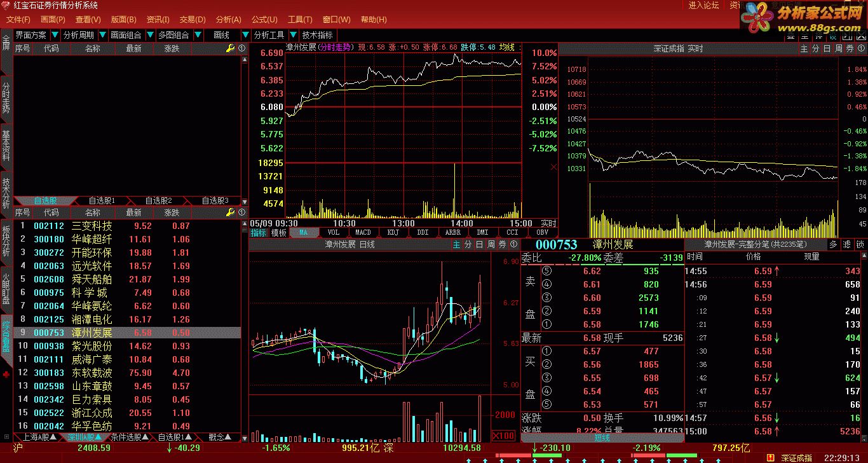Select the VOL indicator tab
This screenshot has width=868, height=463.
pos(334,233)
